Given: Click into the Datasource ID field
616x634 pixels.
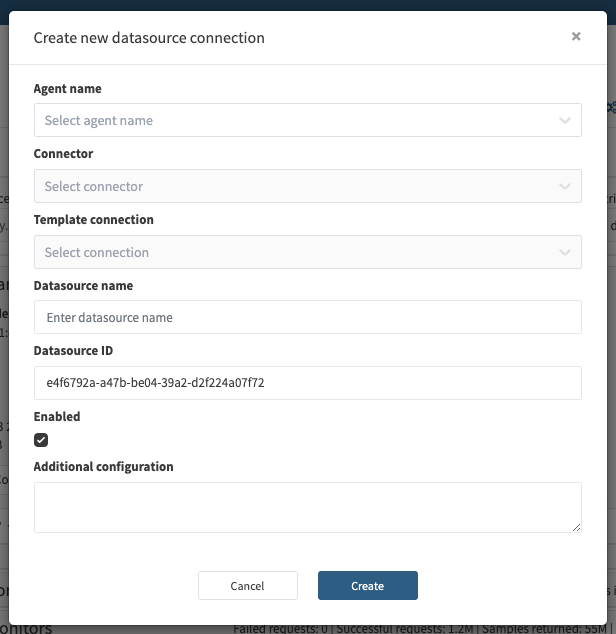Looking at the screenshot, I should pyautogui.click(x=307, y=383).
